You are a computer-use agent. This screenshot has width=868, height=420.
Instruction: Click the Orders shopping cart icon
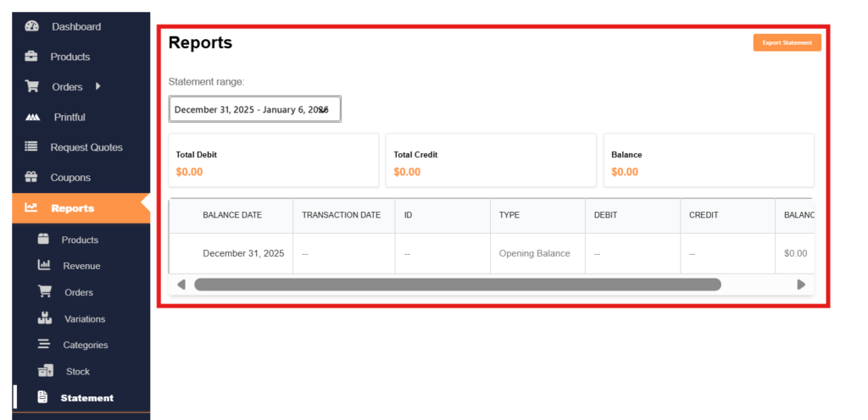31,86
